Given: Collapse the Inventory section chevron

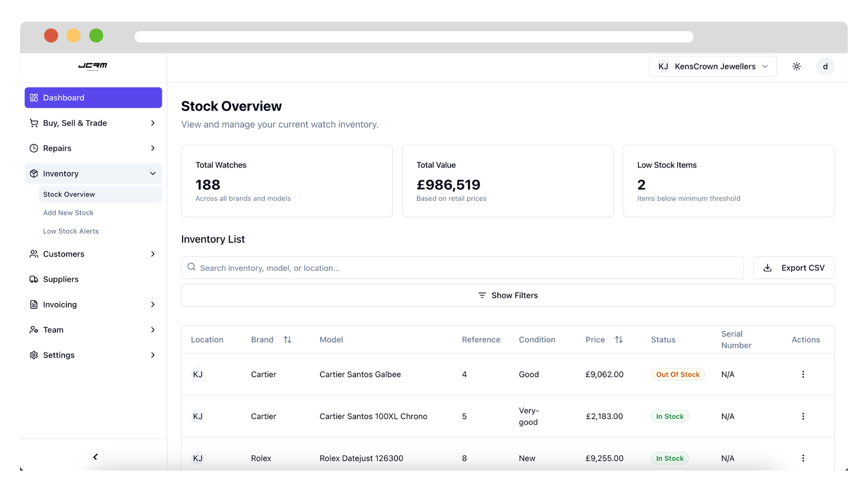Looking at the screenshot, I should [153, 173].
